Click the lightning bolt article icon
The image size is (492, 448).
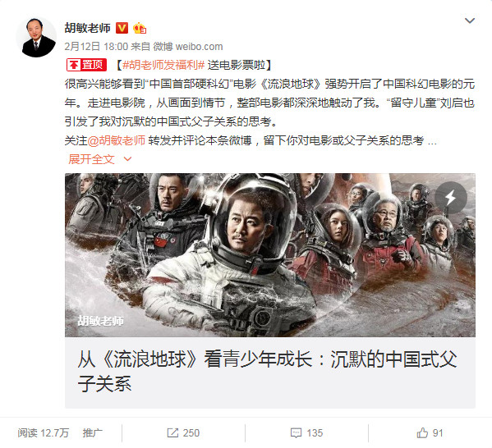(x=451, y=198)
